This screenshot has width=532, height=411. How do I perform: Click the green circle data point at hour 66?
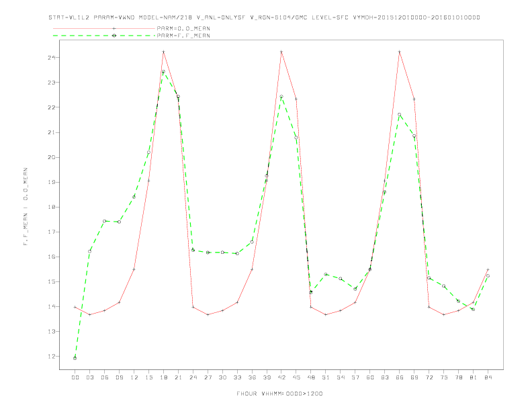click(400, 115)
